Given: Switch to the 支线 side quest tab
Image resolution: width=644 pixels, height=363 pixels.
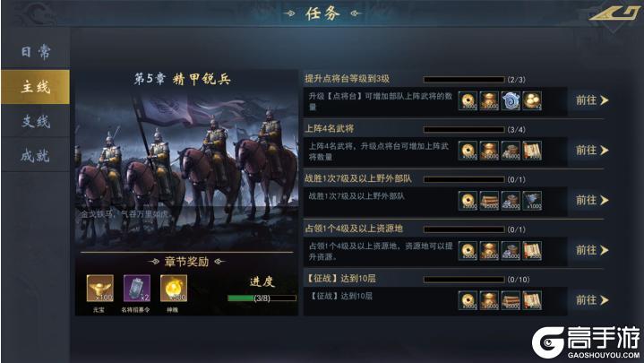Looking at the screenshot, I should tap(36, 121).
